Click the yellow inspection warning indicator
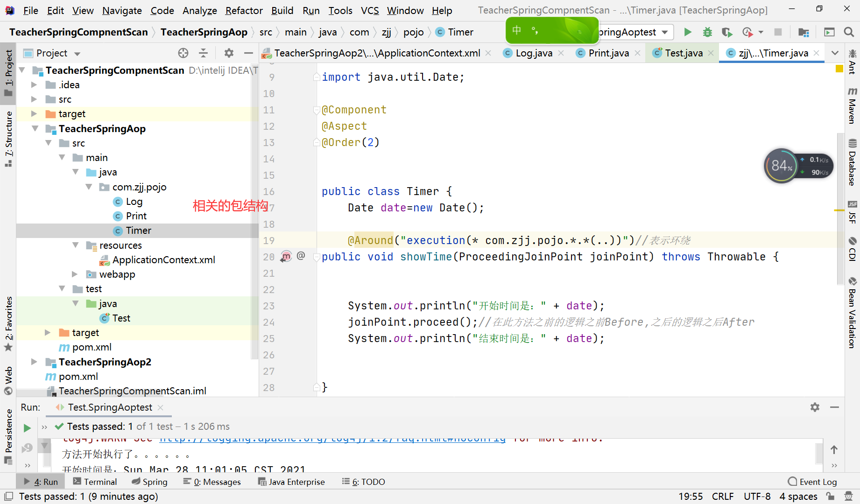Viewport: 860px width, 504px height. 839,69
